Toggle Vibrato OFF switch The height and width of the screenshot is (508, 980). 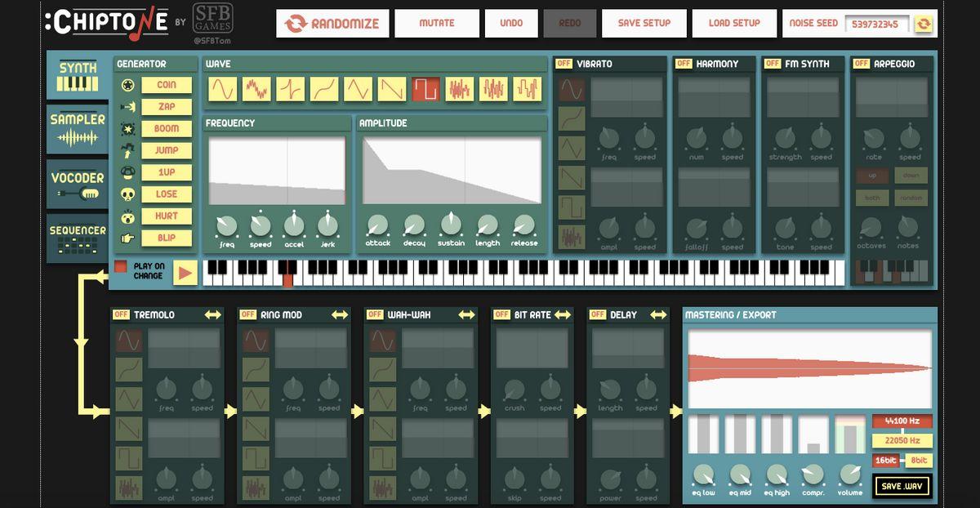coord(563,64)
